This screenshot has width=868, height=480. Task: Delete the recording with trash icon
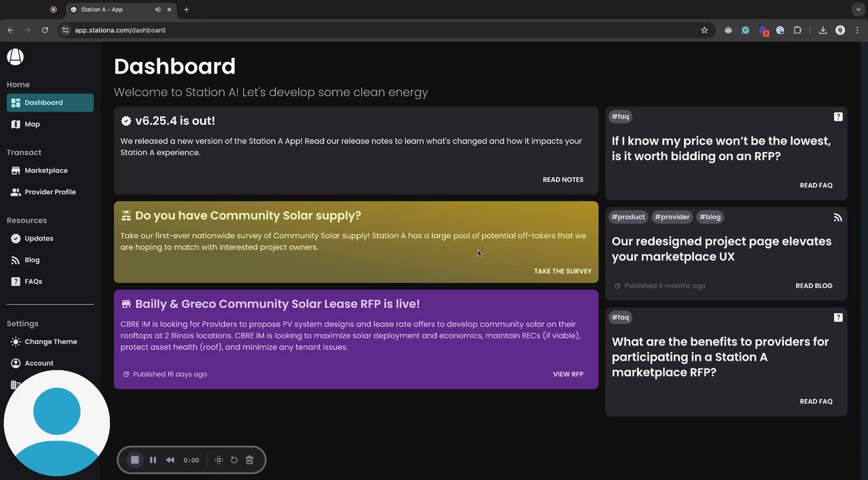(x=249, y=460)
